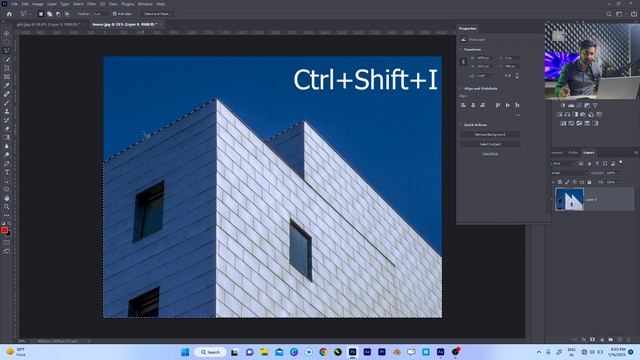Toggle lock image pixels

tap(567, 182)
